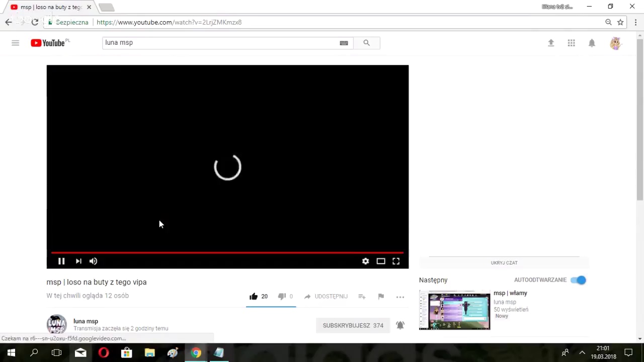Pause the video playback
This screenshot has height=362, width=644.
(61, 261)
